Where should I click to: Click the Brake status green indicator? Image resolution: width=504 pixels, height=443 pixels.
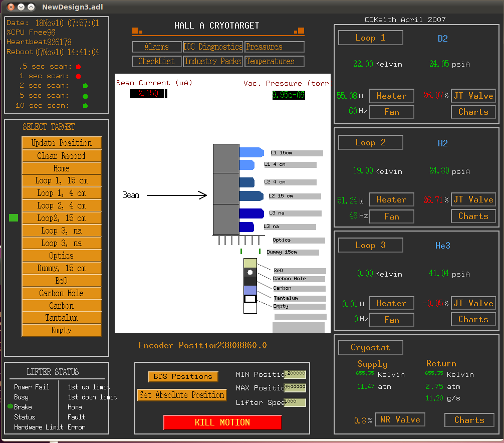[x=10, y=406]
